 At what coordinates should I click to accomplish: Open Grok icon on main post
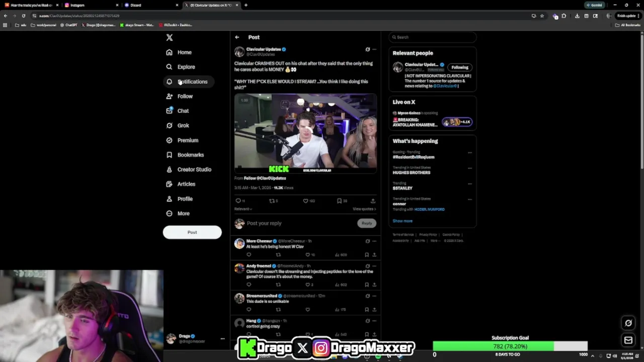(x=367, y=49)
